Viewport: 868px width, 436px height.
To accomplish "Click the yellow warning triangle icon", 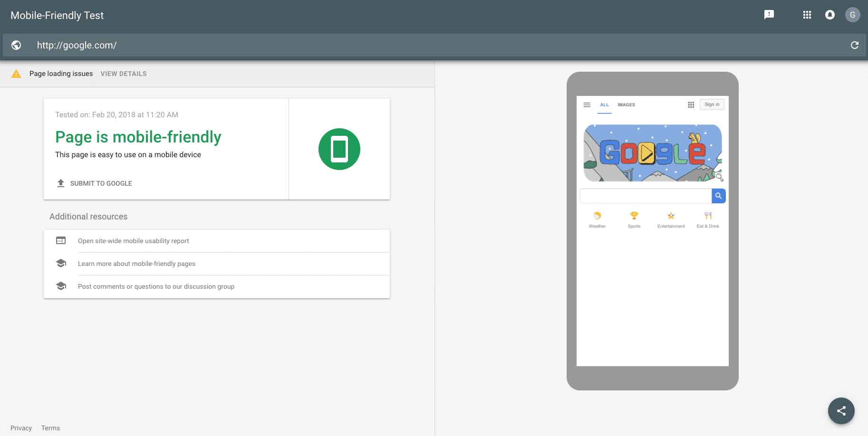I will pos(16,74).
